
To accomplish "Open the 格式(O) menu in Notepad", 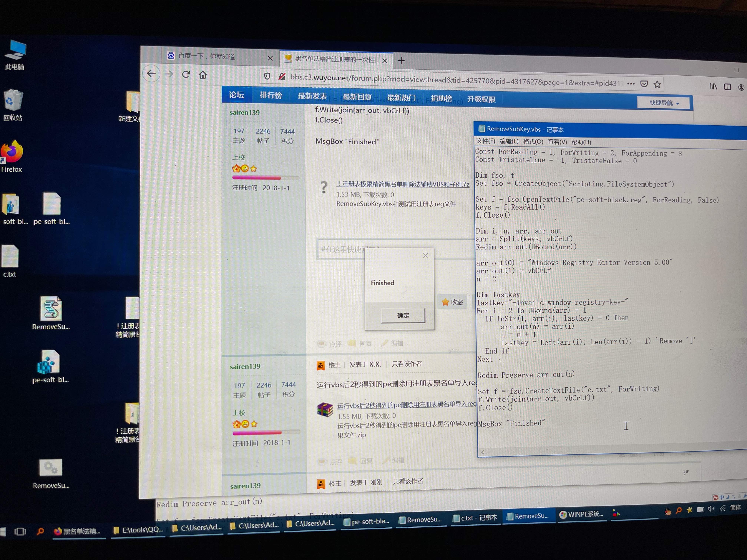I will pyautogui.click(x=533, y=141).
